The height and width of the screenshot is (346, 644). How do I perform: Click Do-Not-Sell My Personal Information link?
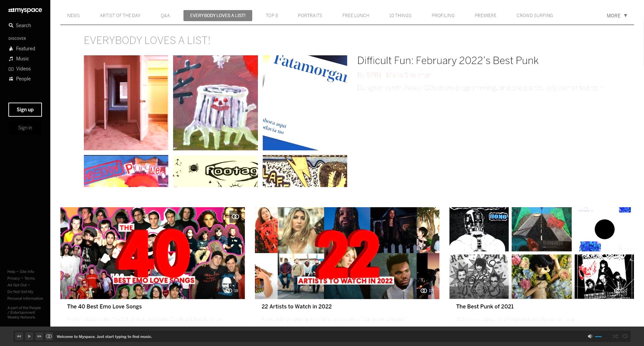tap(25, 295)
